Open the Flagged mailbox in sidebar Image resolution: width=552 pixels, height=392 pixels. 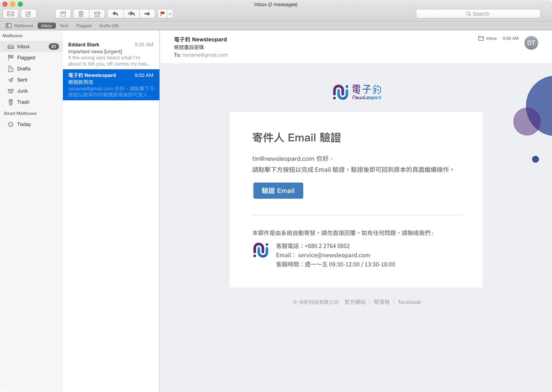[x=31, y=57]
